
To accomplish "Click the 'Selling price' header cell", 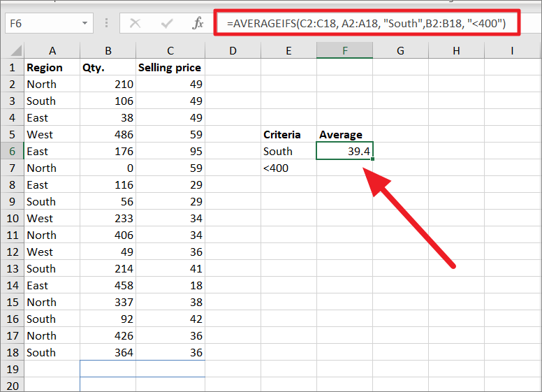I will (170, 67).
